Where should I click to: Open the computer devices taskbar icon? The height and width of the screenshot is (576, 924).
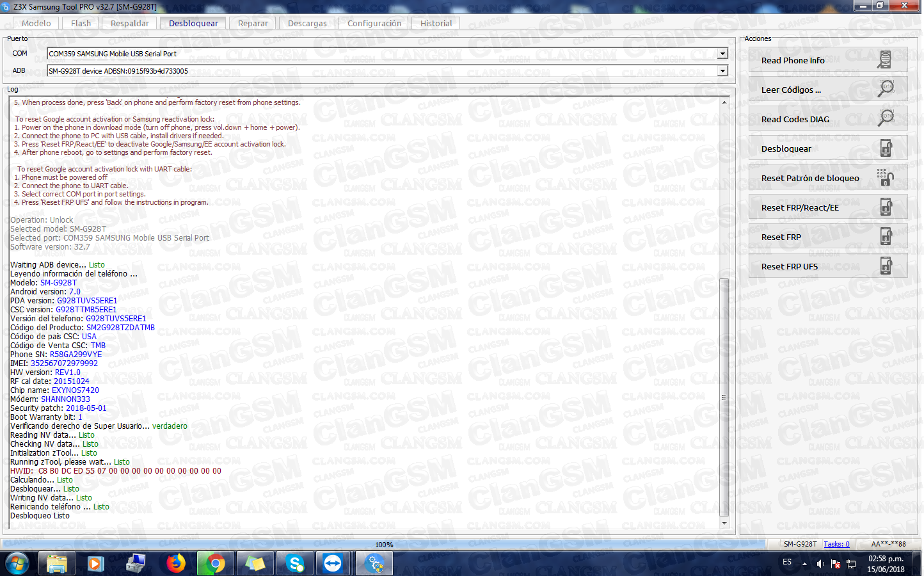[136, 564]
